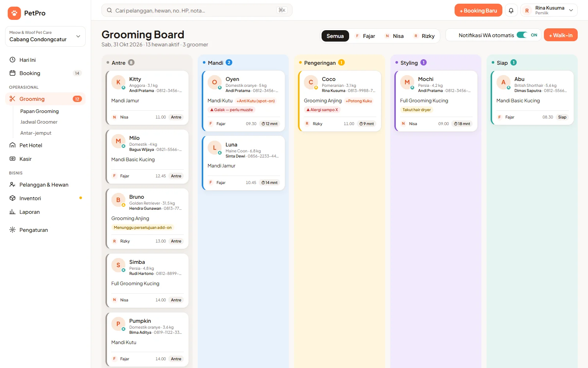Viewport: 588px width, 368px height.
Task: Go to the Laporan page
Action: pyautogui.click(x=45, y=212)
